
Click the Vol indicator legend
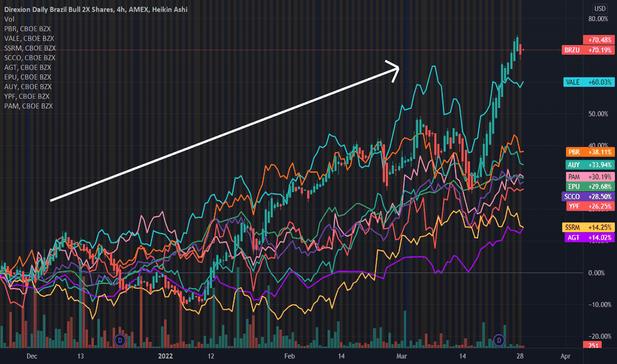(9, 19)
